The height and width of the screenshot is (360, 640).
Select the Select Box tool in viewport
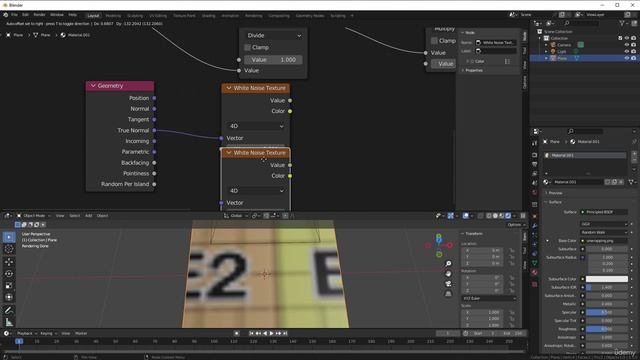tap(9, 237)
